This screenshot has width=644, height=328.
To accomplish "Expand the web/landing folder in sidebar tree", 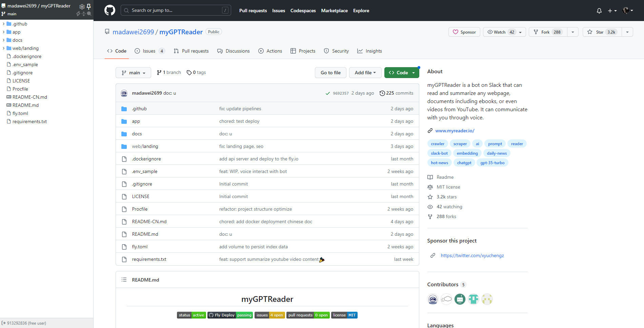I will point(4,48).
